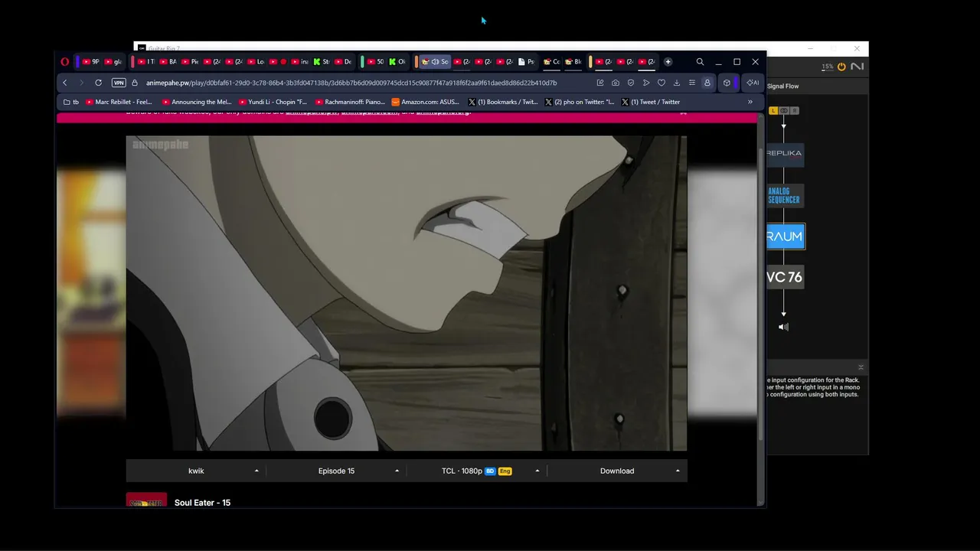Click the shield privacy protection icon
The height and width of the screenshot is (551, 980).
[x=631, y=83]
